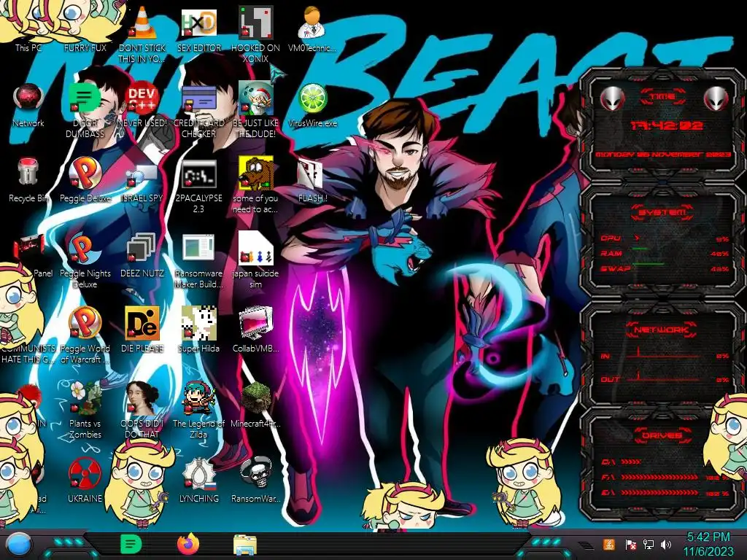
Task: Launch the HOOKED ON XONIX icon
Action: point(255,23)
